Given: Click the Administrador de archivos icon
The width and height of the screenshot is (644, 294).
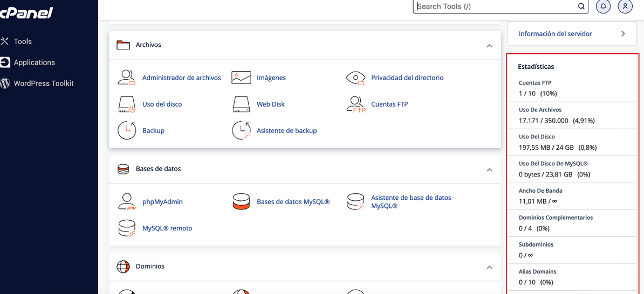Looking at the screenshot, I should [x=126, y=78].
